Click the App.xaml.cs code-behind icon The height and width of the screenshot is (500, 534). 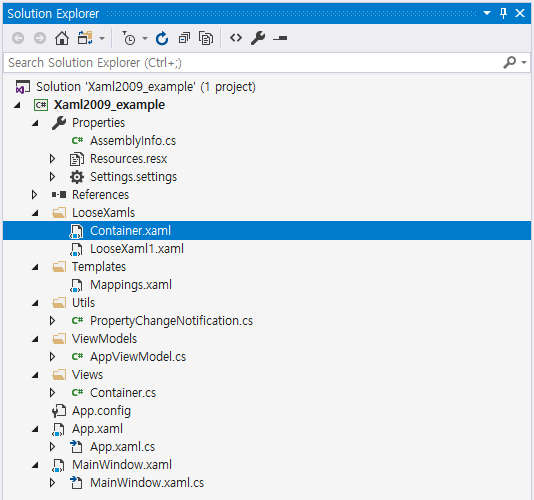coord(76,447)
